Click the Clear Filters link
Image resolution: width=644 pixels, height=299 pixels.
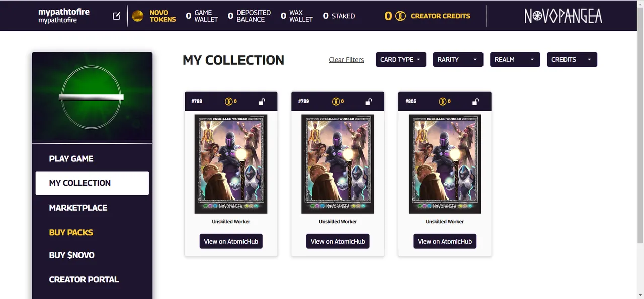click(346, 60)
